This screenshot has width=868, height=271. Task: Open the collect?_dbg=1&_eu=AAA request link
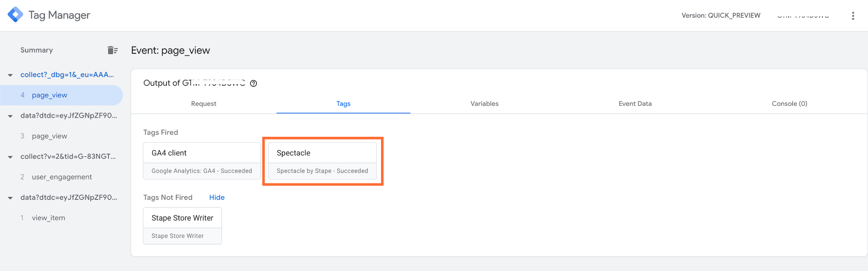click(x=67, y=75)
